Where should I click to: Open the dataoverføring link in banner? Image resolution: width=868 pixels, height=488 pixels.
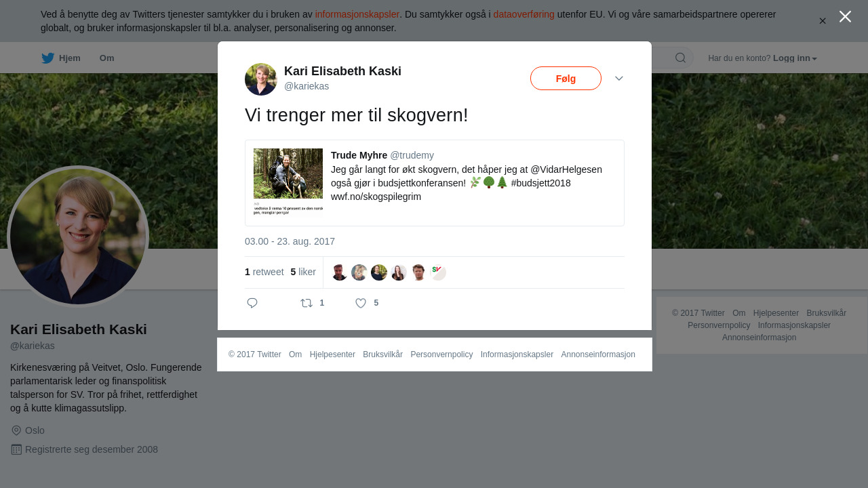pos(524,14)
